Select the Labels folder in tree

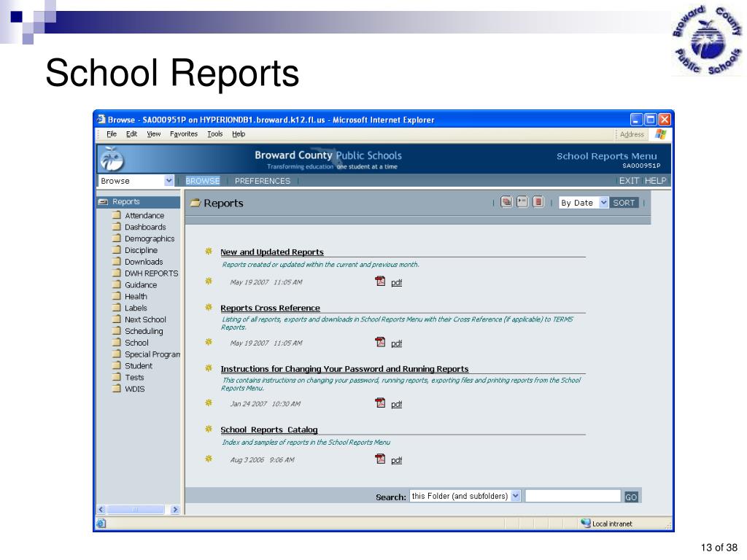pos(136,308)
